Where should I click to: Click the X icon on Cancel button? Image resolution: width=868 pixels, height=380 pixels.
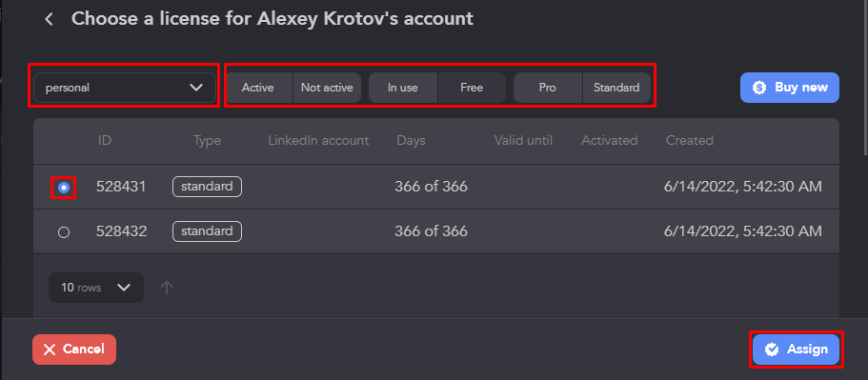pos(50,350)
